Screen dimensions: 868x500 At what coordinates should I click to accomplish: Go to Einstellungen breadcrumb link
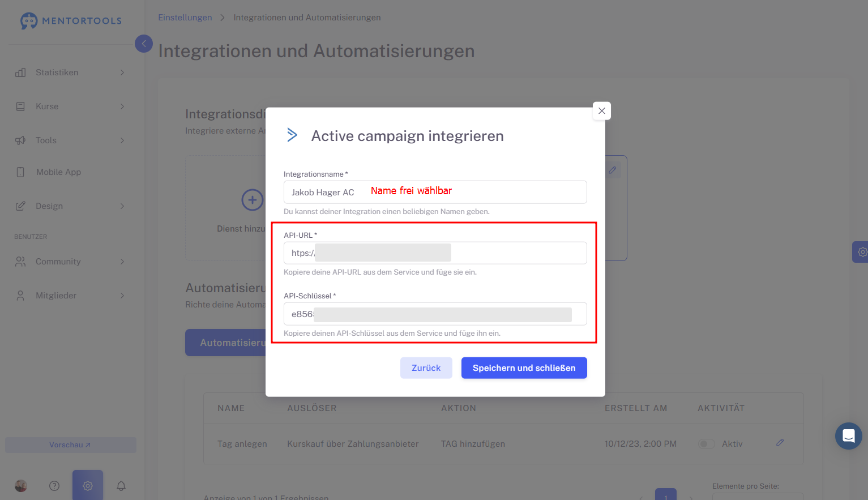click(185, 18)
